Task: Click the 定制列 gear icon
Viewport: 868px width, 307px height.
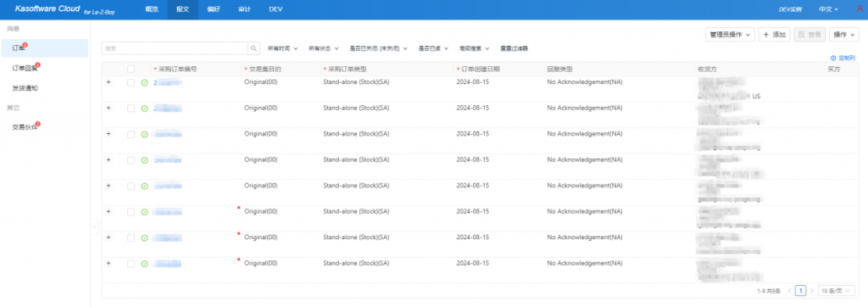Action: (833, 59)
